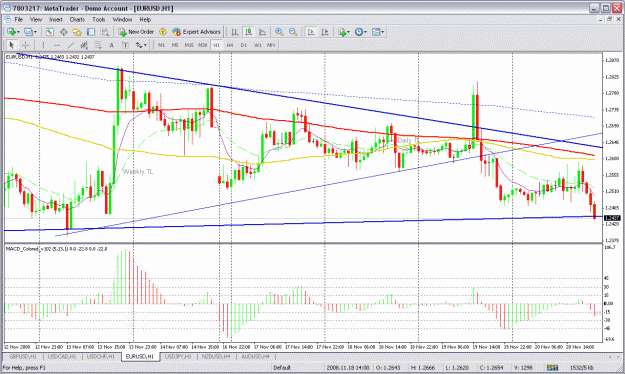Switch to the NZDUSD,H4 chart tab
Image resolution: width=625 pixels, height=374 pixels.
(x=217, y=356)
